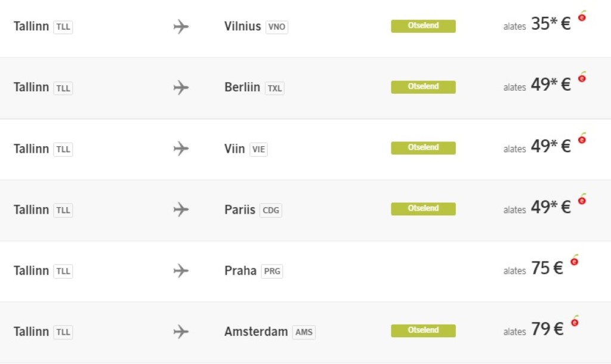Click the TXL airport code tag
The height and width of the screenshot is (364, 611).
click(274, 88)
